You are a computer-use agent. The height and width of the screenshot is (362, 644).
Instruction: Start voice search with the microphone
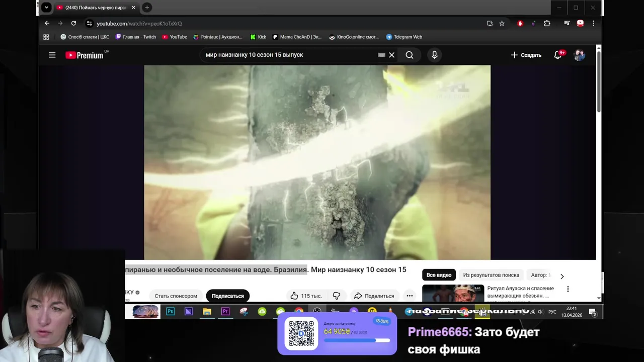click(x=435, y=55)
